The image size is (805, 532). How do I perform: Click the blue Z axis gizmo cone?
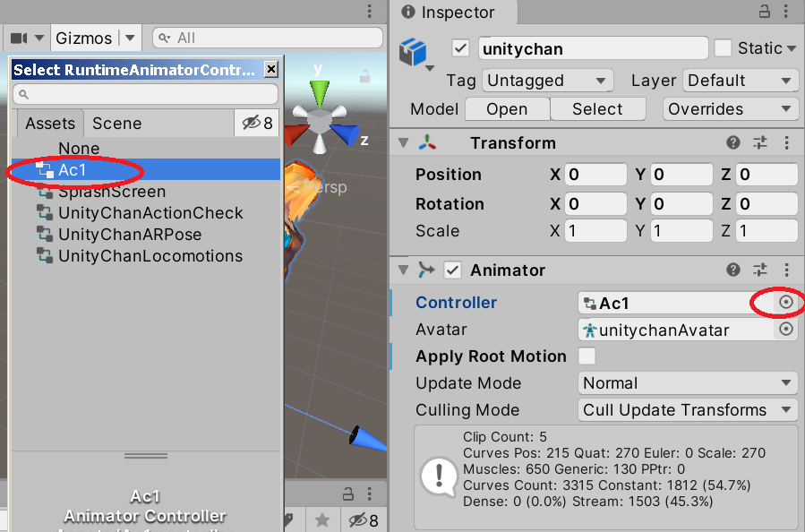[344, 134]
